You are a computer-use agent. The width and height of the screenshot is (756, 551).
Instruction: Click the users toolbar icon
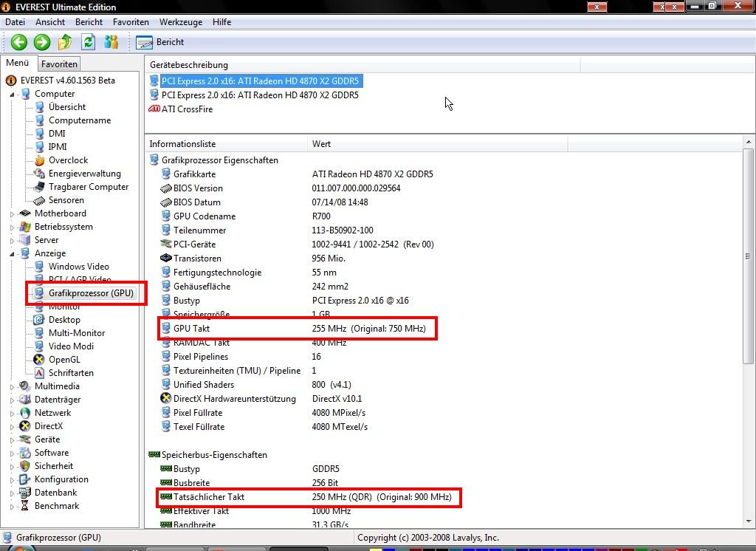[x=111, y=42]
